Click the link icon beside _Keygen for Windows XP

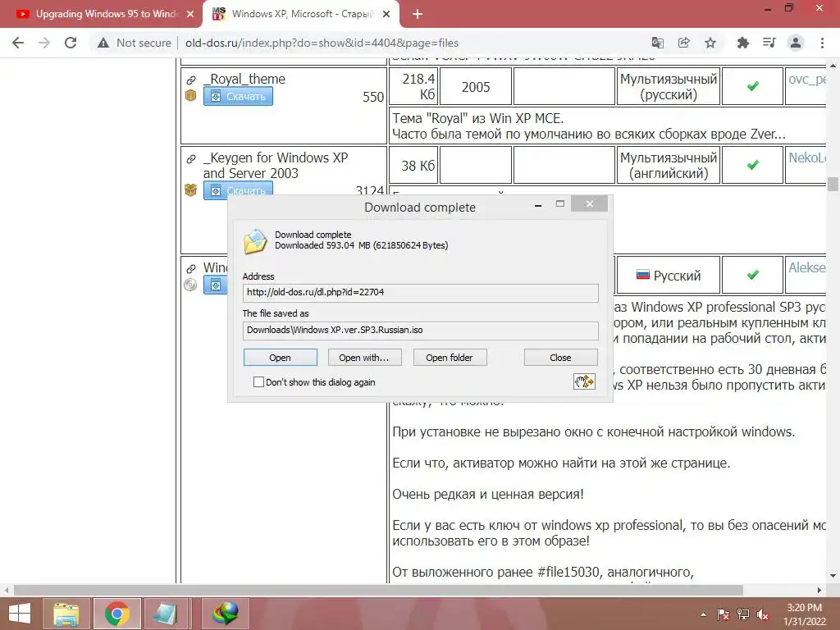tap(190, 159)
